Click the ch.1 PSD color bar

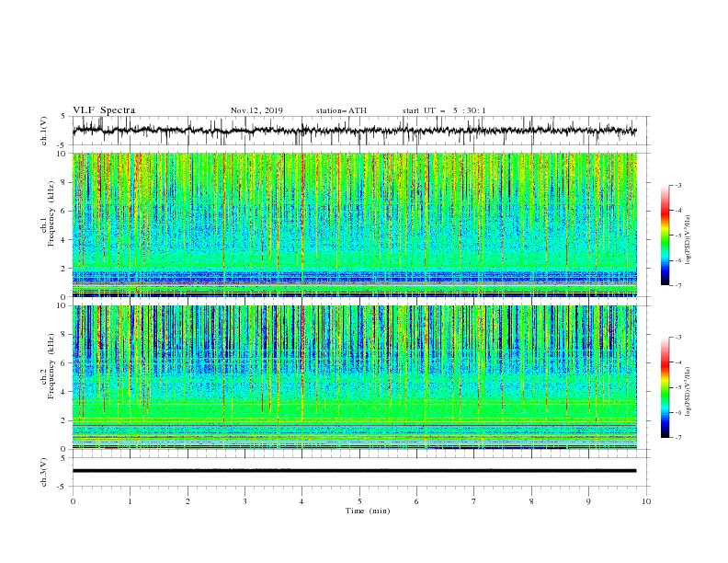[x=665, y=236]
